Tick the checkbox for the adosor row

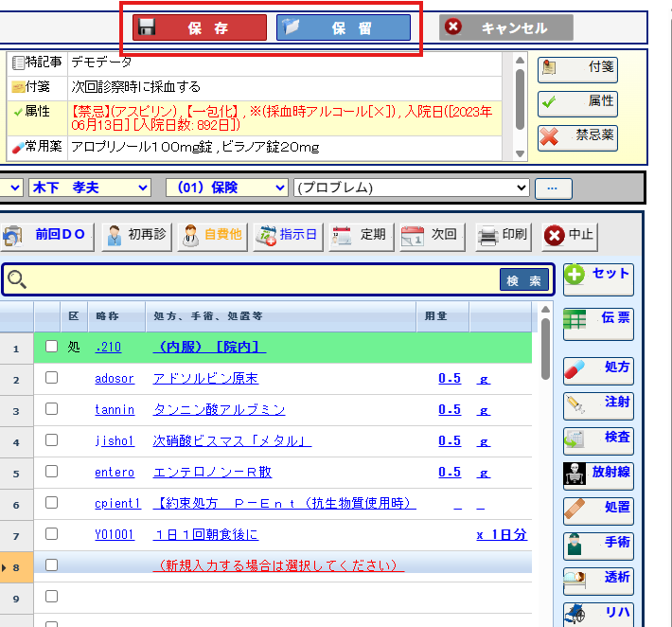point(52,378)
